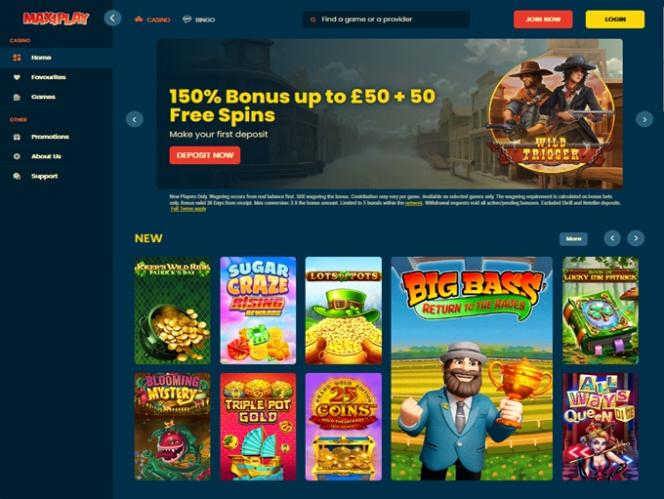The height and width of the screenshot is (499, 664).
Task: Advance the NEW games carousel right
Action: [x=636, y=238]
